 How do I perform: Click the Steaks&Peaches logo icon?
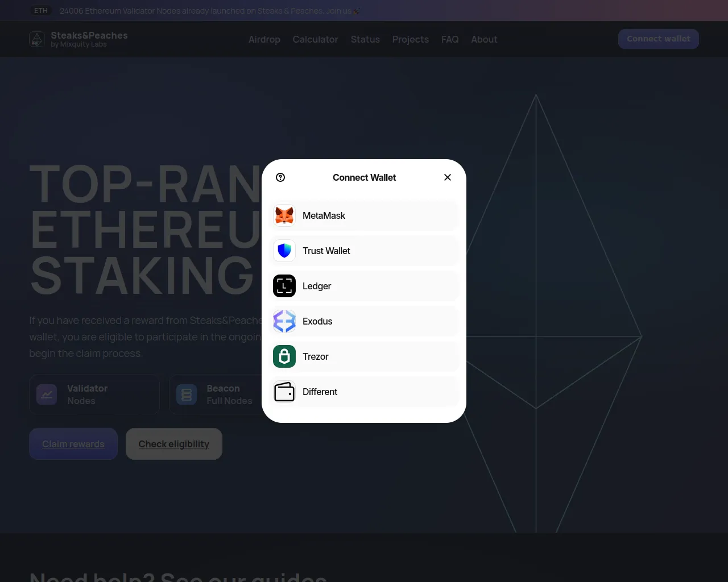pyautogui.click(x=37, y=39)
